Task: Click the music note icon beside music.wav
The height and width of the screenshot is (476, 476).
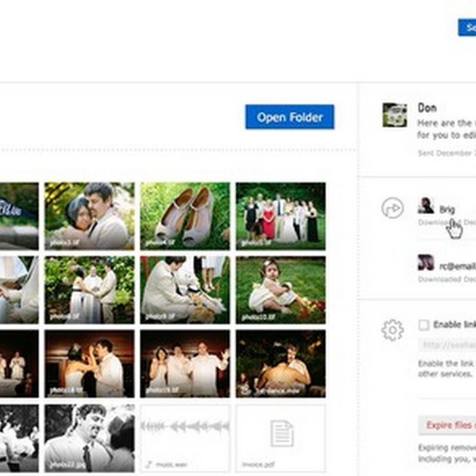Action: 149,465
